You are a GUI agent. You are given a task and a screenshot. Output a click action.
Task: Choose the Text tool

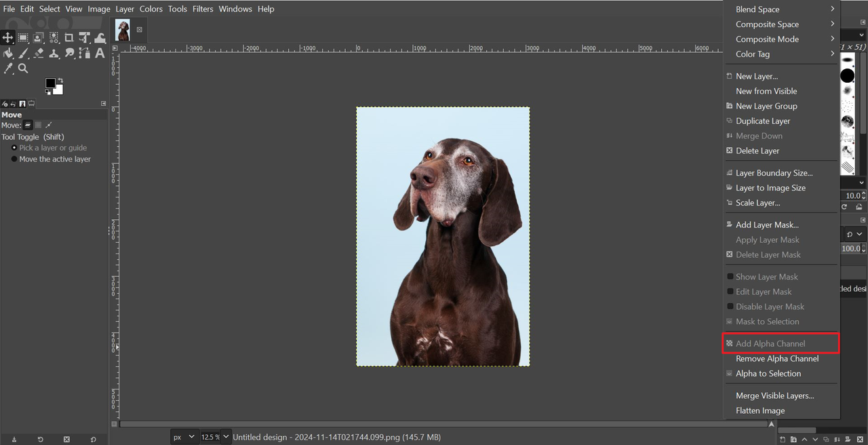point(100,53)
